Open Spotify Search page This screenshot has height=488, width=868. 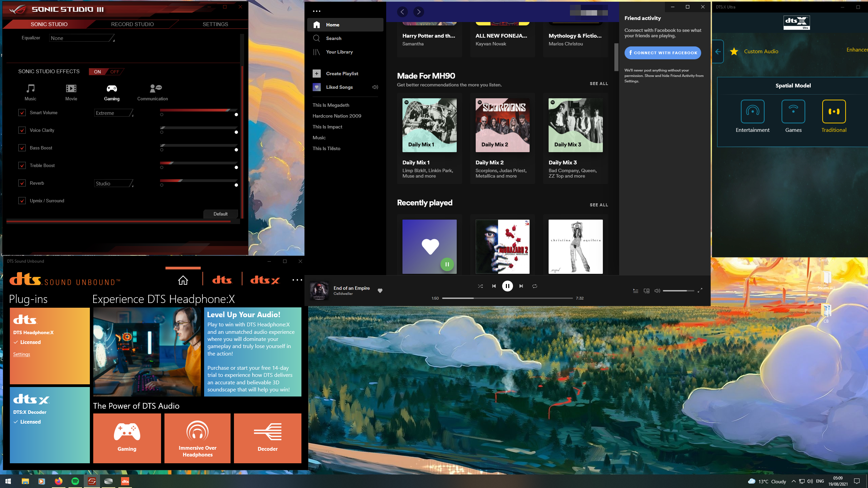[x=345, y=38]
